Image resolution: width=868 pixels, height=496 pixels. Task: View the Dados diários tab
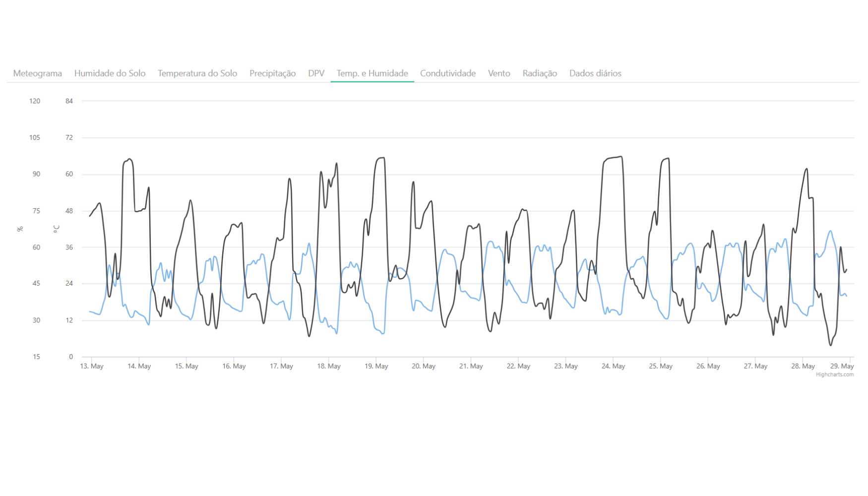[595, 73]
